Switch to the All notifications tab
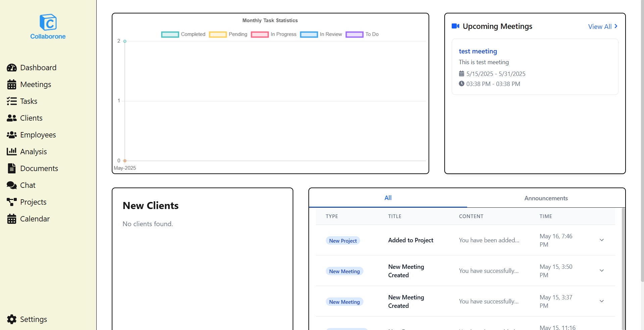This screenshot has height=330, width=644. click(x=388, y=198)
